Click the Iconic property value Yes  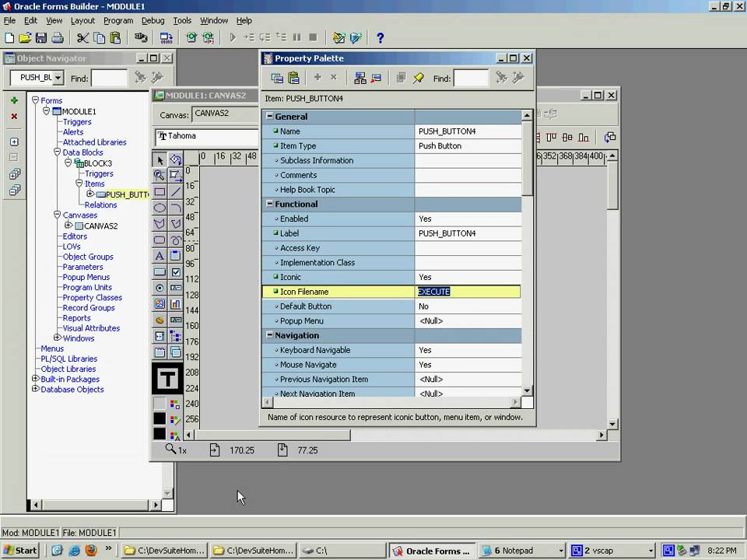point(468,277)
